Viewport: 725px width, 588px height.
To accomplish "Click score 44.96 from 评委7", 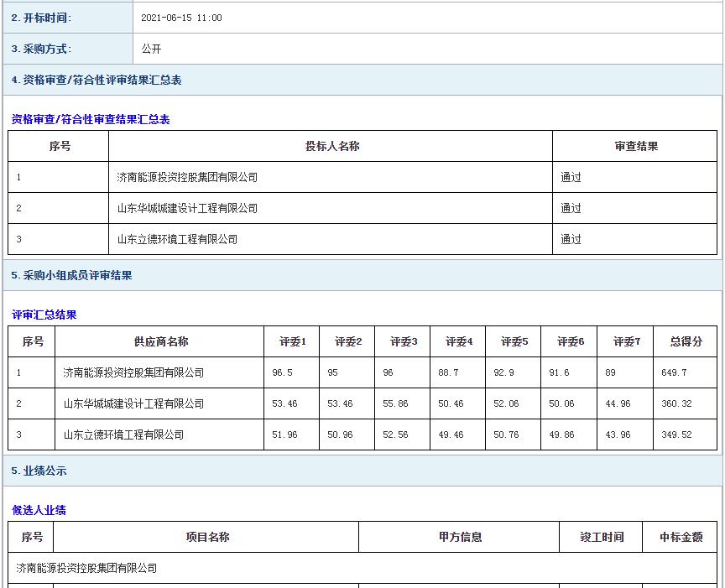I will pyautogui.click(x=618, y=403).
